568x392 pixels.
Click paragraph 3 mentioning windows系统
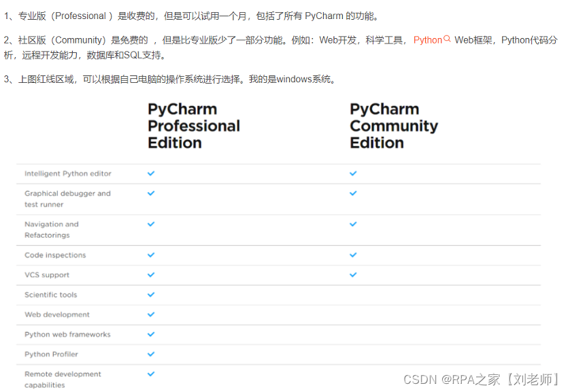170,79
